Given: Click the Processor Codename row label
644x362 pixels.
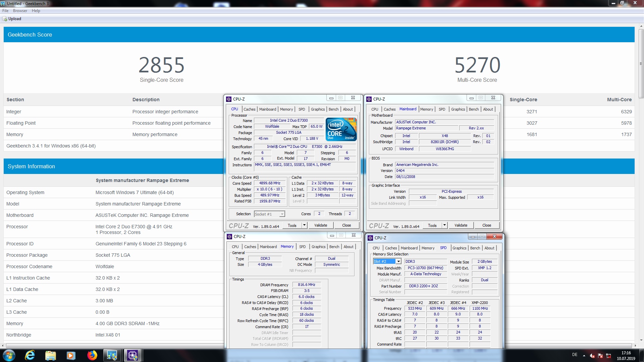Looking at the screenshot, I should (x=29, y=266).
